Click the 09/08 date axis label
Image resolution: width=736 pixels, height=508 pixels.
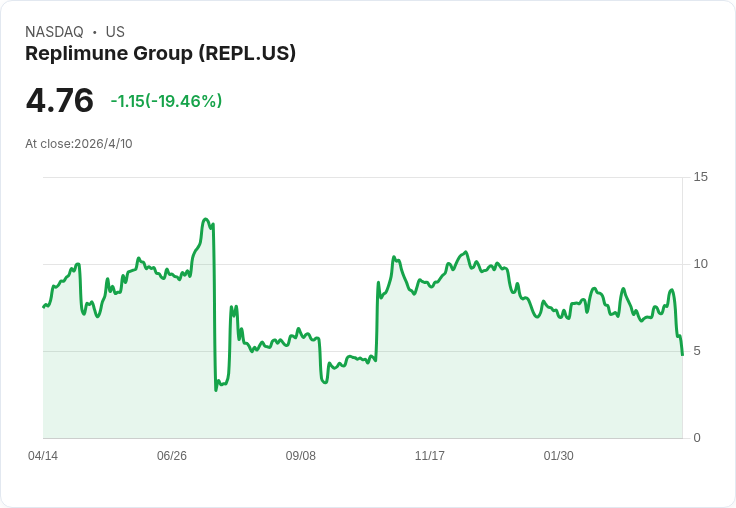click(301, 456)
